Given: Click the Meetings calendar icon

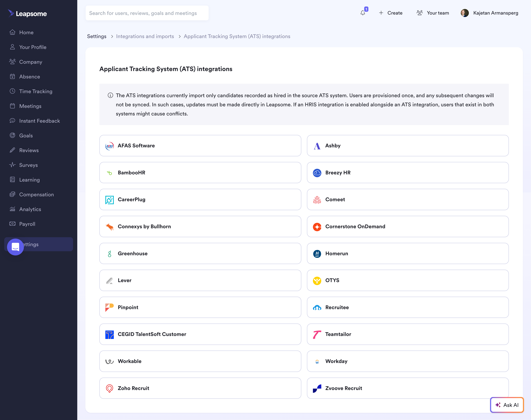Looking at the screenshot, I should 12,106.
